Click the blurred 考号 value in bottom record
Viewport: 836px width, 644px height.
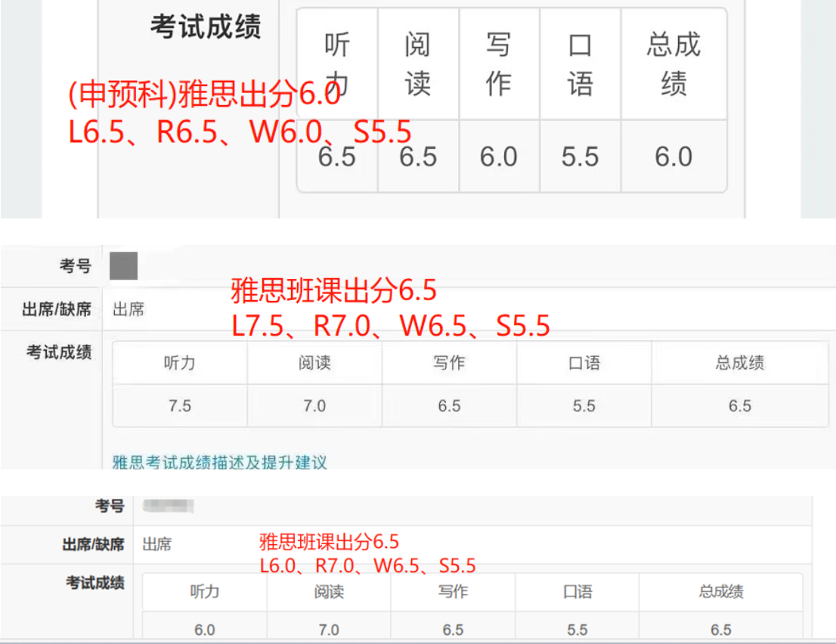168,506
